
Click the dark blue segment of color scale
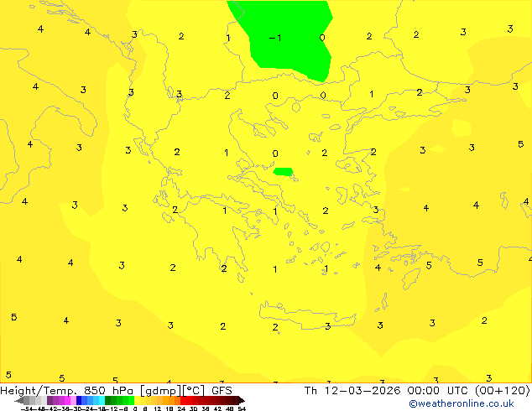coord(79,400)
